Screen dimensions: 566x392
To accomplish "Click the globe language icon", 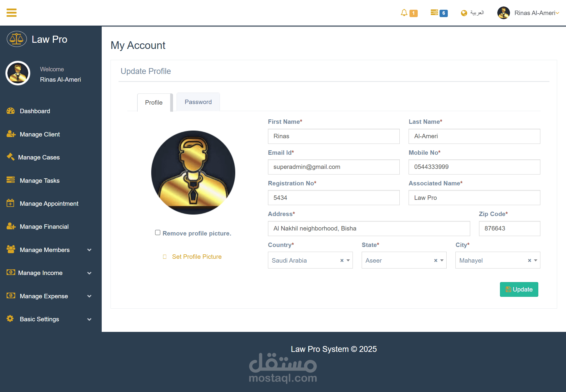I will 464,13.
